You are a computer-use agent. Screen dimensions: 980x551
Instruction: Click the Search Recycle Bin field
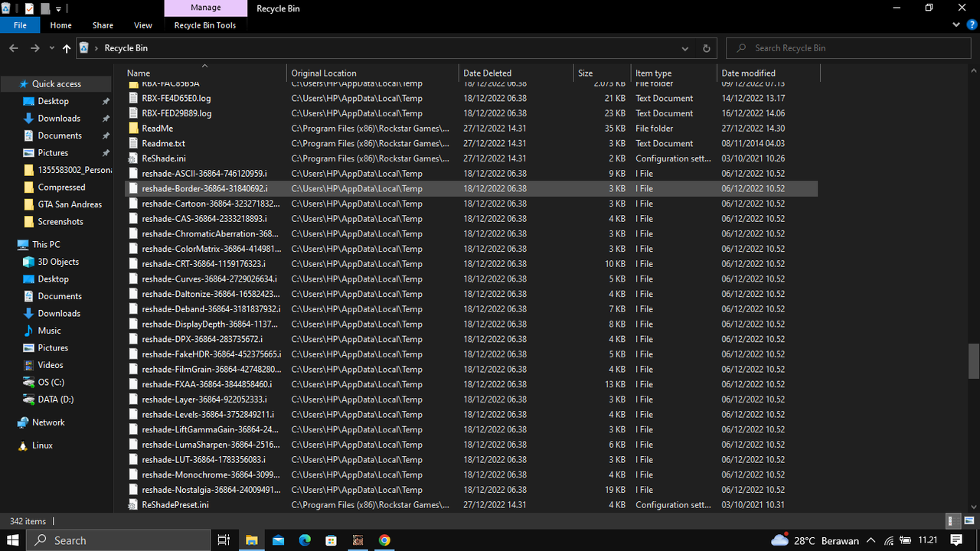pos(848,48)
